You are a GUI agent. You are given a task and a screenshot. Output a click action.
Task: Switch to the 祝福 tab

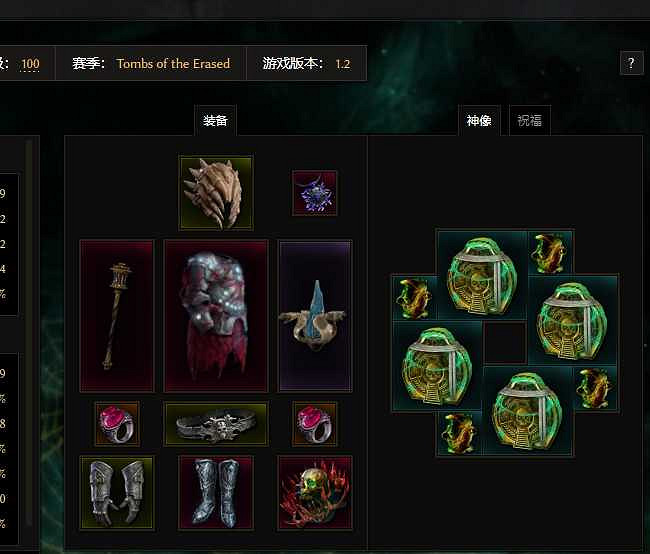(x=529, y=120)
